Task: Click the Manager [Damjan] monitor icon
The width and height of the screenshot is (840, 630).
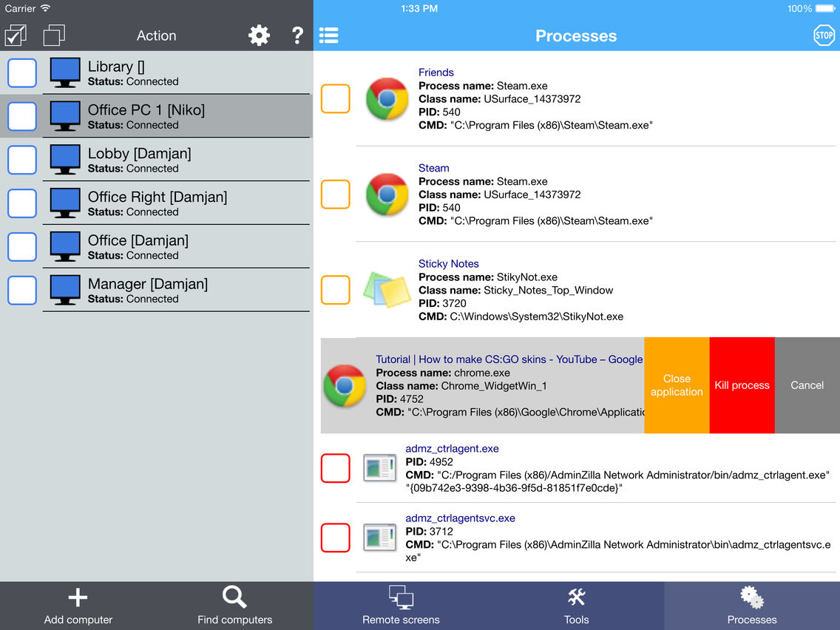Action: (65, 290)
